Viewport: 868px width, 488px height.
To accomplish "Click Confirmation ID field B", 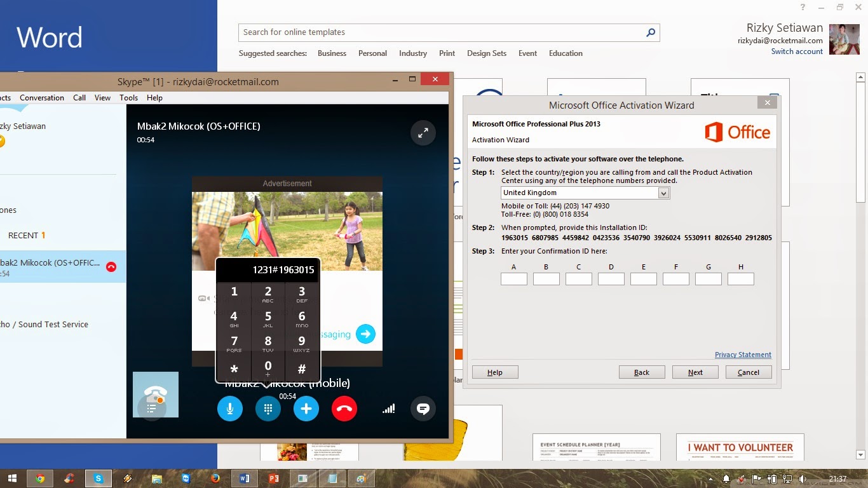I will (546, 279).
